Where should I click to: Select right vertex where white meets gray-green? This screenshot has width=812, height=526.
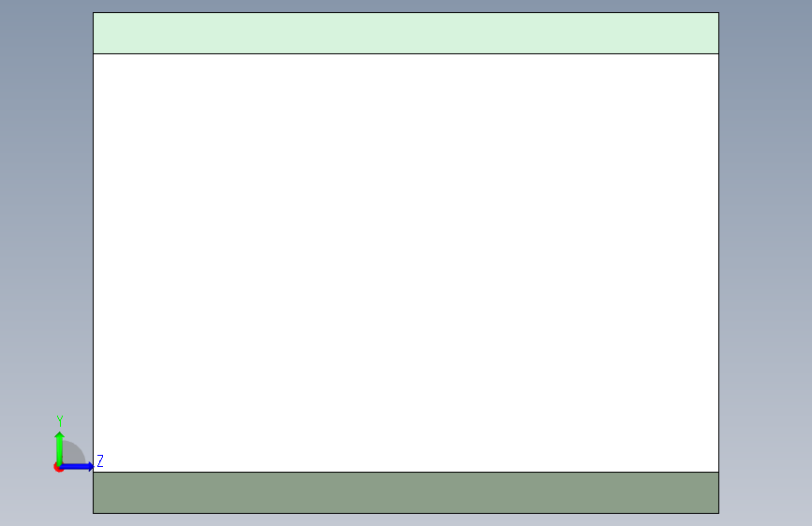tap(718, 472)
